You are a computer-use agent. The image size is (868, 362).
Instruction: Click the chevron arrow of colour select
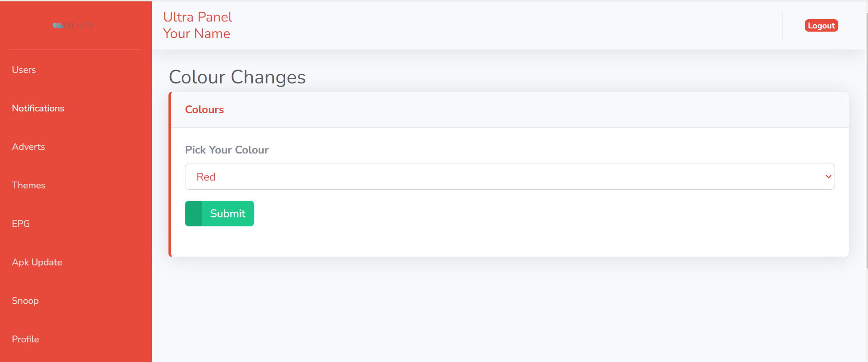[x=828, y=177]
